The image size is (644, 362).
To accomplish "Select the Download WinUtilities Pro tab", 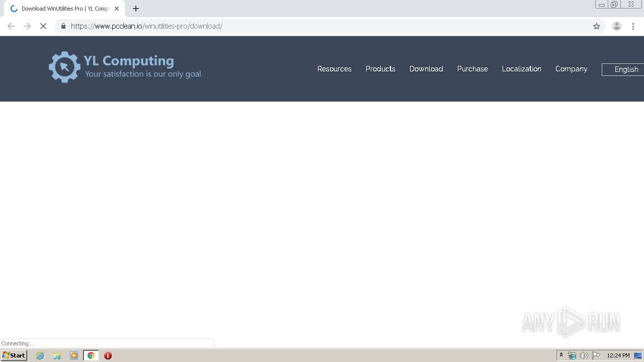I will [x=65, y=9].
